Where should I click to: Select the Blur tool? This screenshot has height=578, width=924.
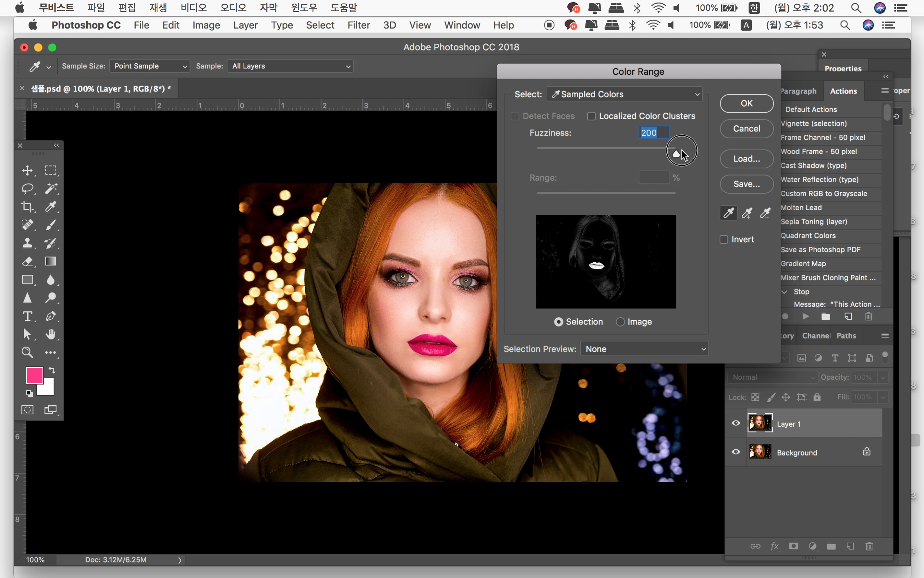(x=51, y=280)
